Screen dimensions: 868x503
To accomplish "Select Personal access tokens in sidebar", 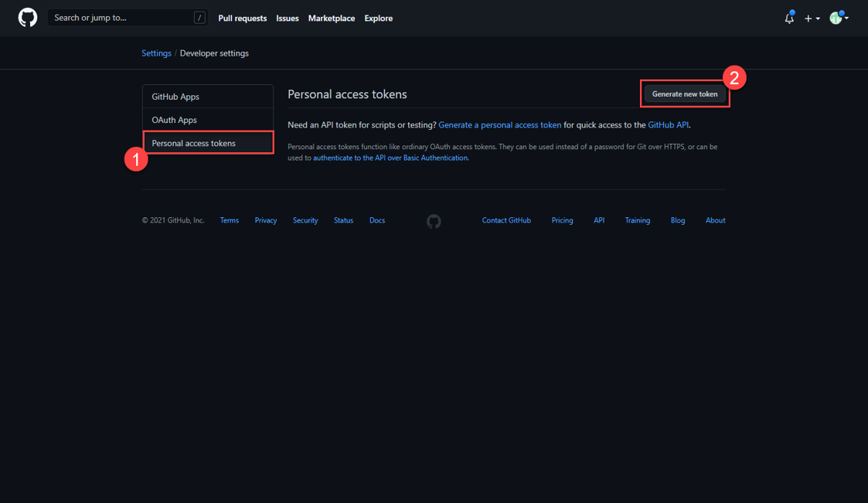I will [208, 143].
